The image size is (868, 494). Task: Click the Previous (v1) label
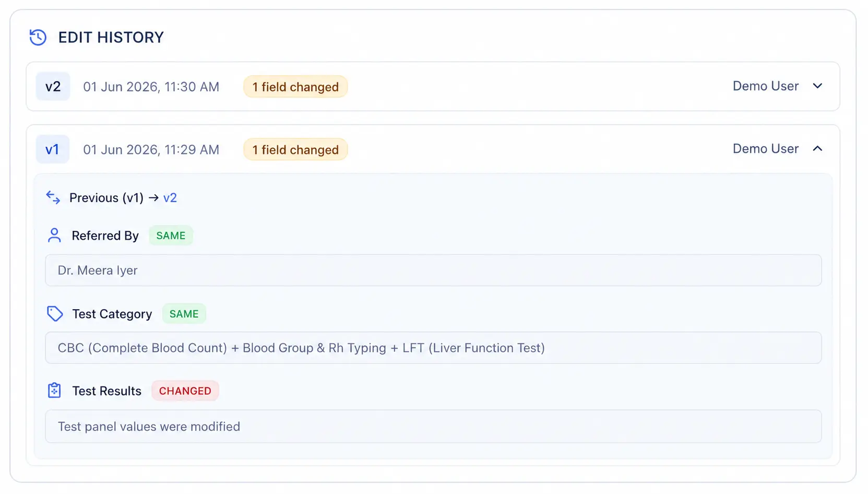pyautogui.click(x=106, y=198)
